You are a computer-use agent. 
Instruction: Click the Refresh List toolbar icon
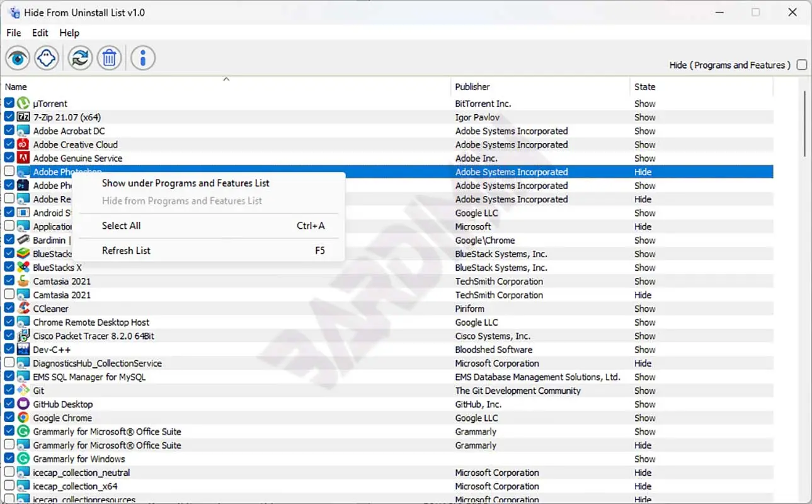[80, 59]
